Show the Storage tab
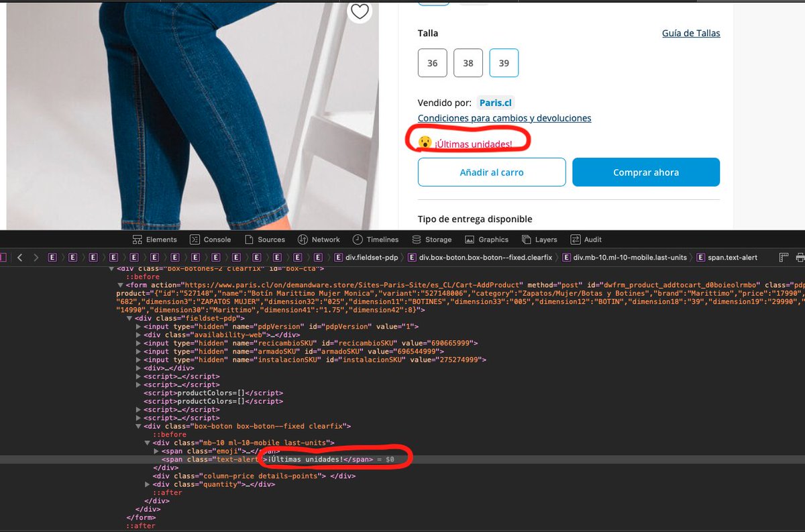This screenshot has height=532, width=805. pyautogui.click(x=431, y=240)
